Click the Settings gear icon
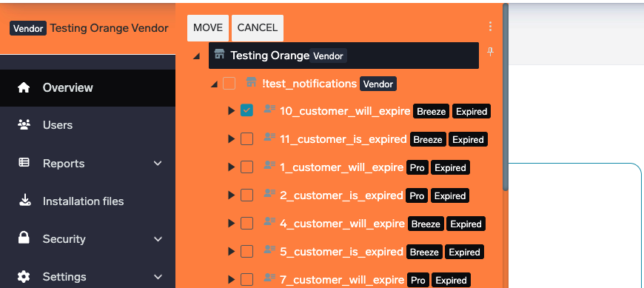The image size is (644, 288). pos(24,276)
